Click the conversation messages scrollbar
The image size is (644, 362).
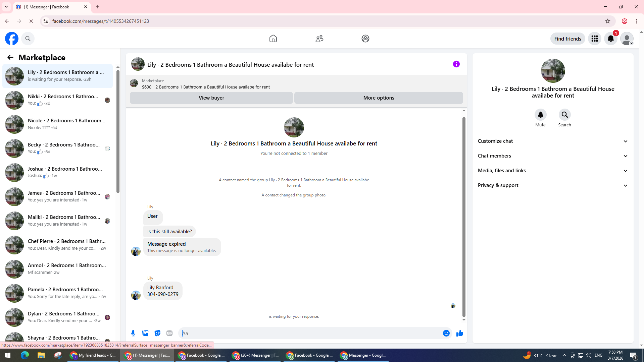tap(464, 217)
